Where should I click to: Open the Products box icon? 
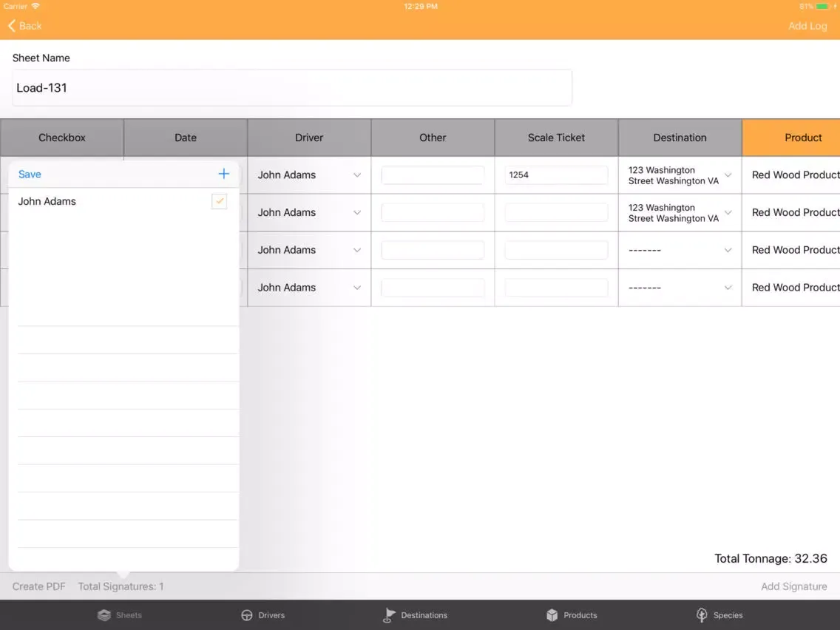coord(552,615)
